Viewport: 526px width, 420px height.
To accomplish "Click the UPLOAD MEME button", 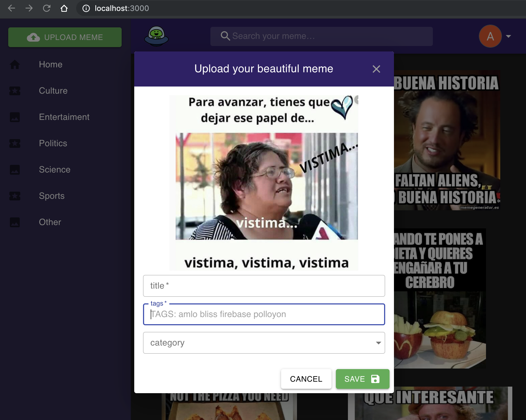I will (x=65, y=37).
